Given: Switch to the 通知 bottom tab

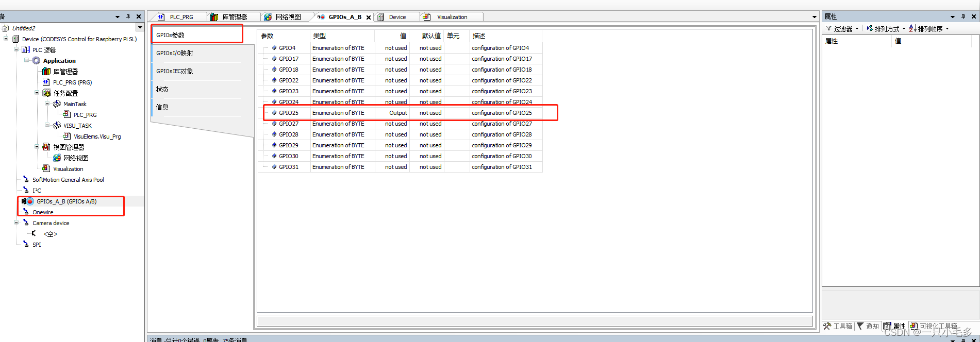Looking at the screenshot, I should pos(868,326).
